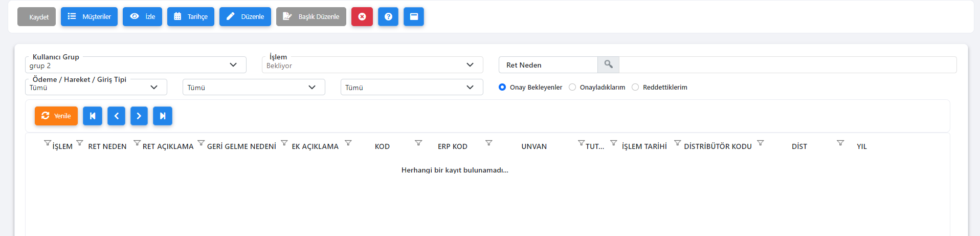980x236 pixels.
Task: Select Onayladıklarım radio option
Action: pos(572,87)
